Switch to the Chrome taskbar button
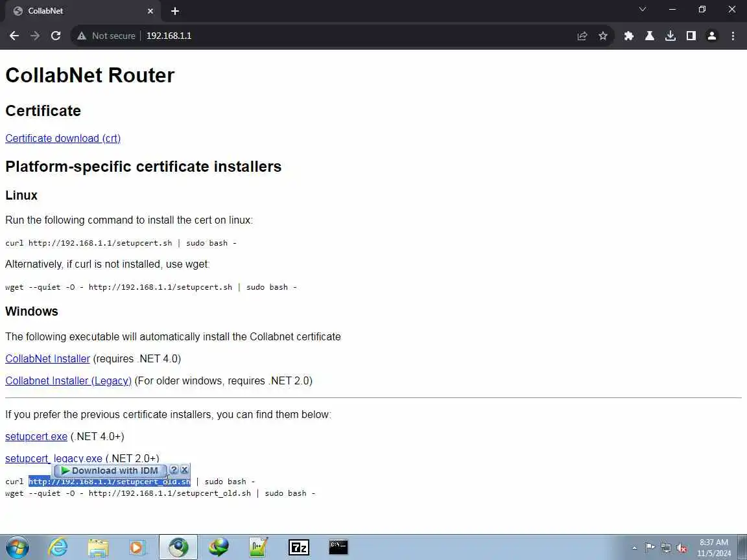Image resolution: width=747 pixels, height=560 pixels. pyautogui.click(x=178, y=548)
